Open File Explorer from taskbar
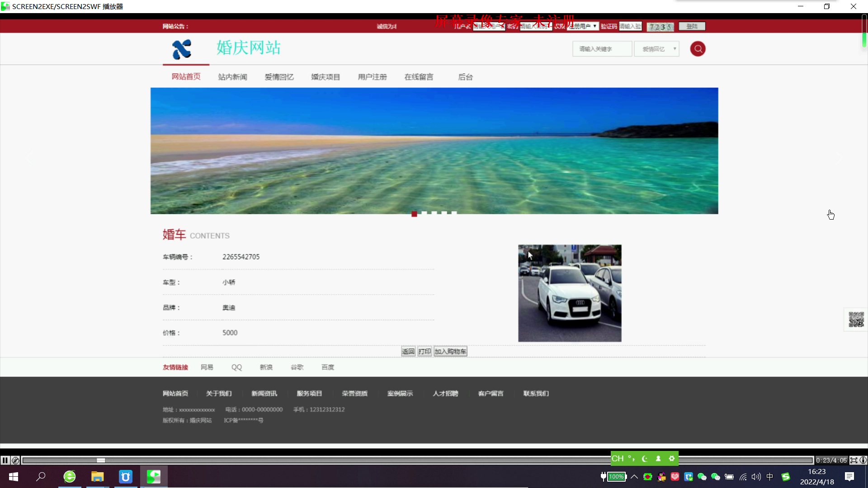The width and height of the screenshot is (868, 488). pos(98,477)
